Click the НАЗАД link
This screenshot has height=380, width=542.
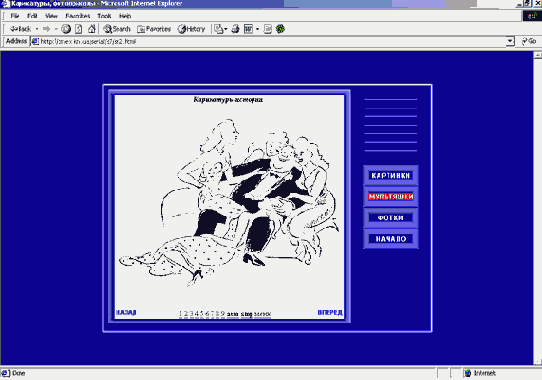coord(126,313)
